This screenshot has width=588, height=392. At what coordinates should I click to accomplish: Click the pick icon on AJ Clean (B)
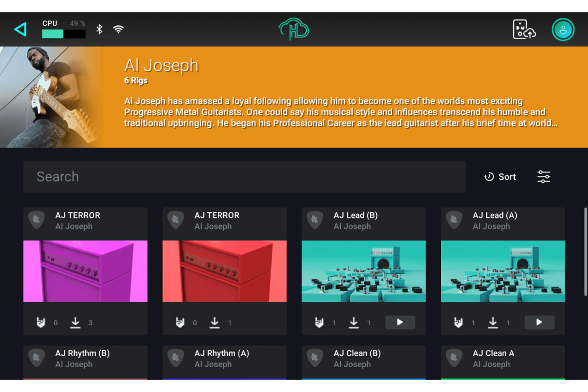pos(315,358)
